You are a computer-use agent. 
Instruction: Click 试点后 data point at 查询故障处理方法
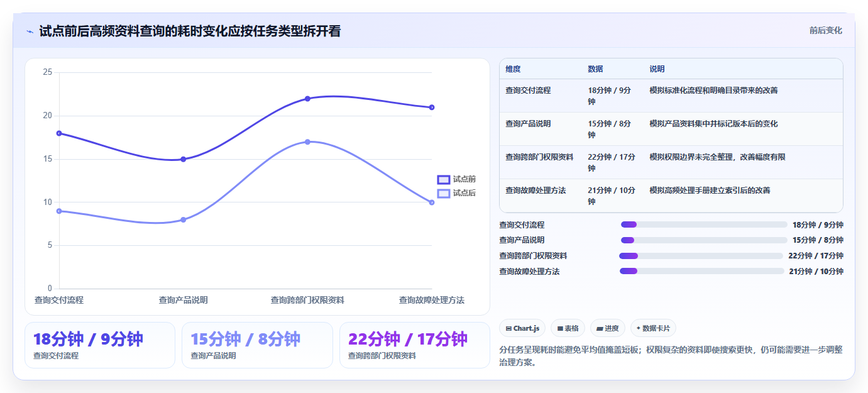432,202
